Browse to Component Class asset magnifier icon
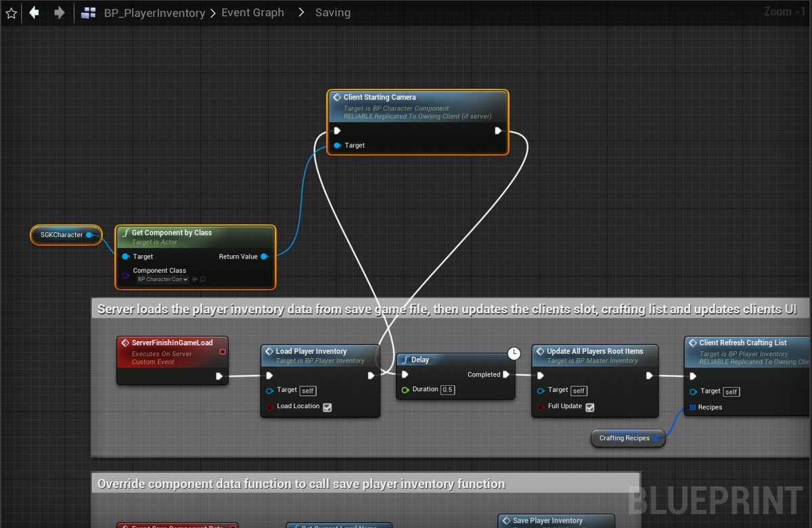This screenshot has width=812, height=528. pos(202,280)
